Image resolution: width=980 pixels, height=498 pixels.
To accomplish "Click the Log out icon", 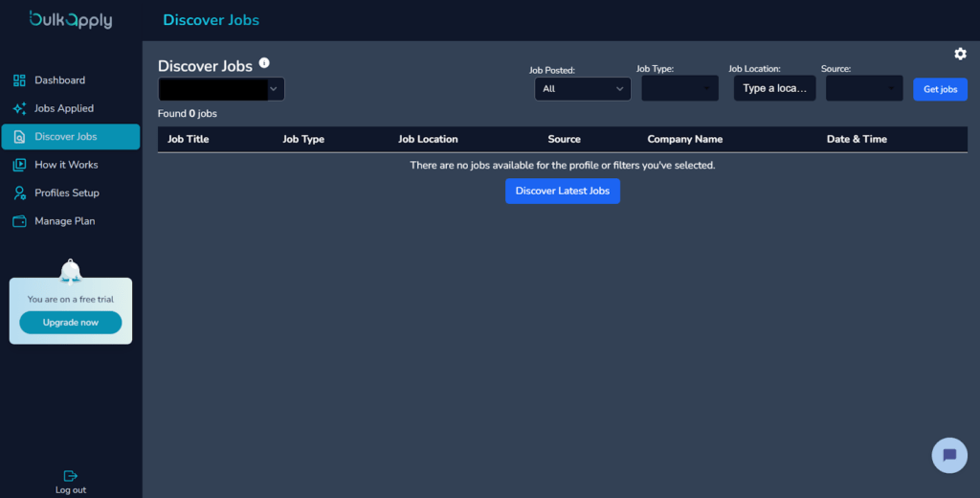I will pos(70,476).
